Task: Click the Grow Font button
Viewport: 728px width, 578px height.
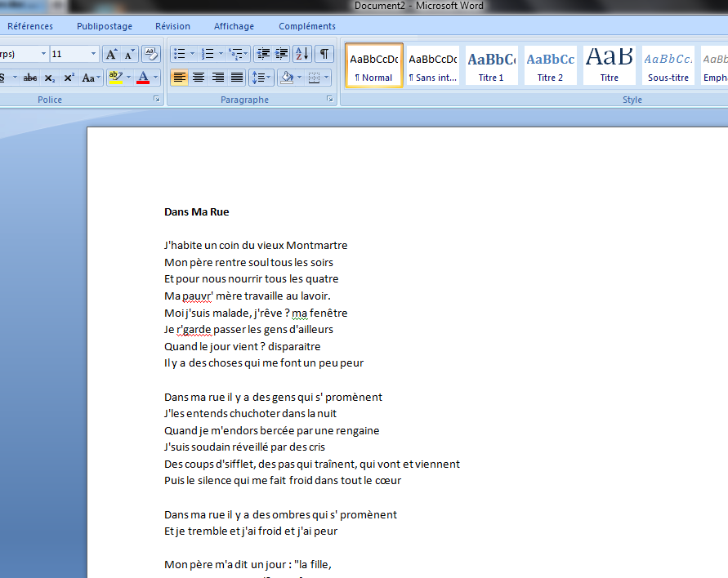Action: tap(111, 54)
